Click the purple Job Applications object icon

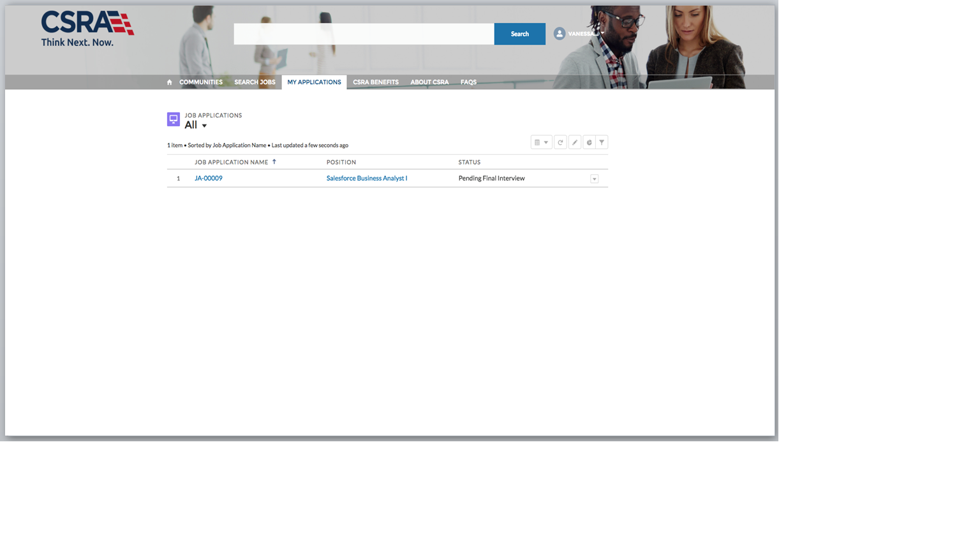point(173,119)
